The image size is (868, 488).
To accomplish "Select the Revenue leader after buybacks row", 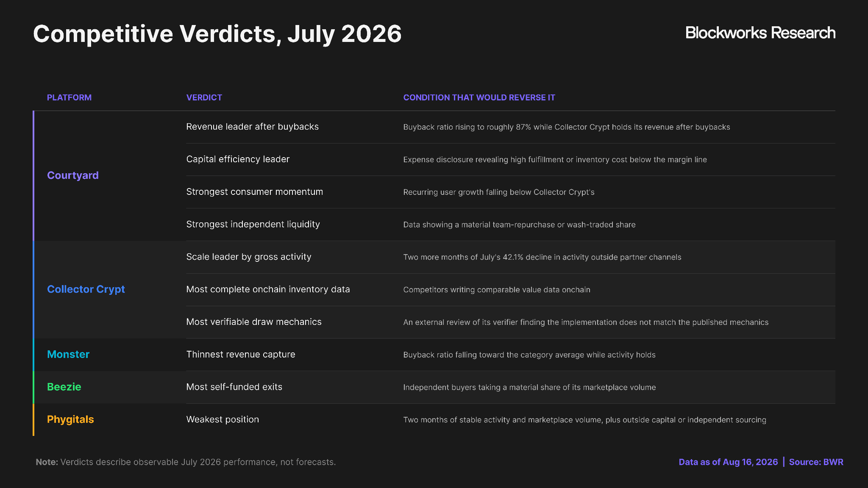I will pos(510,127).
